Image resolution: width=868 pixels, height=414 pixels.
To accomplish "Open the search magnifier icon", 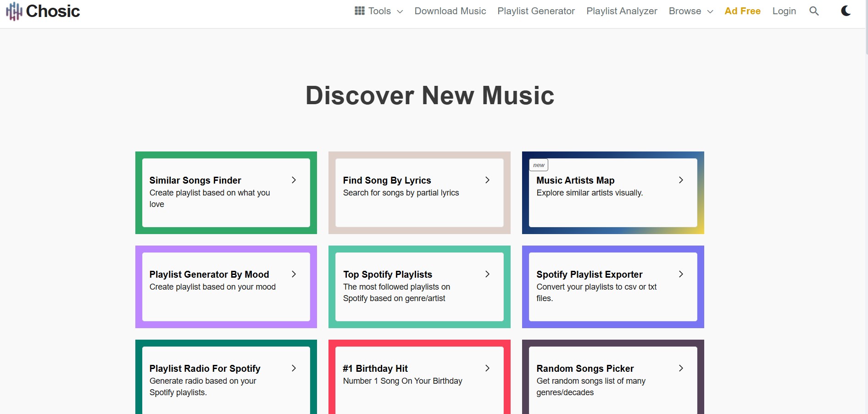I will [x=814, y=11].
